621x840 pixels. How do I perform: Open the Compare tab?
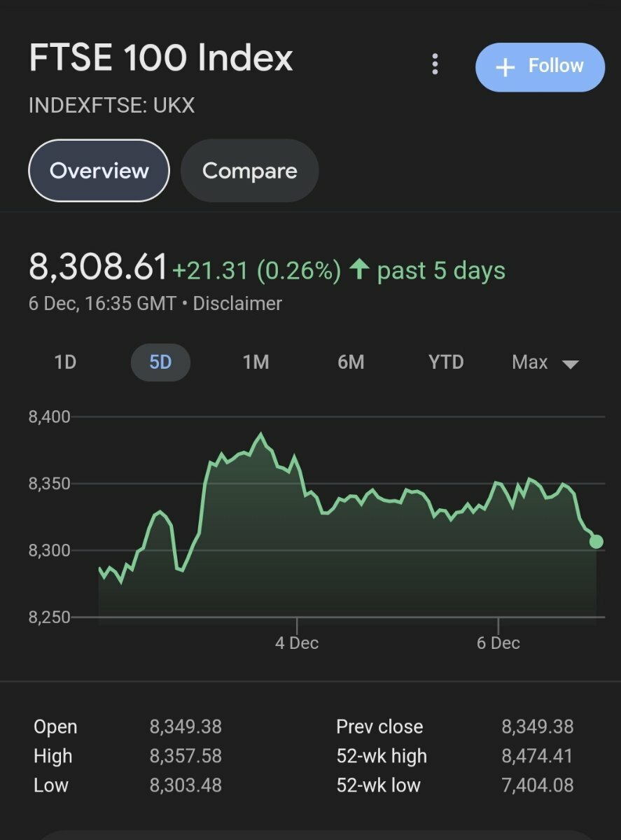click(x=249, y=171)
